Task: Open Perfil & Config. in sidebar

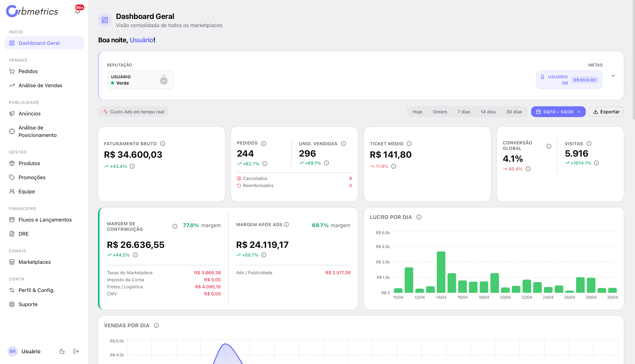Action: pos(44,290)
